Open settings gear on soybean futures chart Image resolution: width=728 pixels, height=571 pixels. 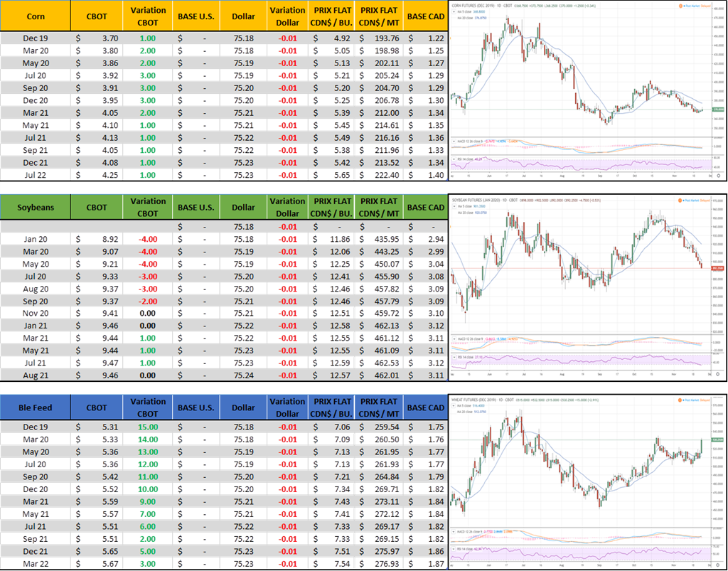coord(717,373)
